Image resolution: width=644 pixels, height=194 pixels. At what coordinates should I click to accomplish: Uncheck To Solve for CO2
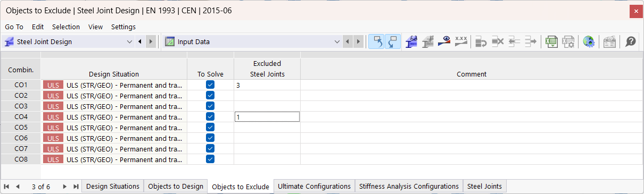tap(210, 95)
